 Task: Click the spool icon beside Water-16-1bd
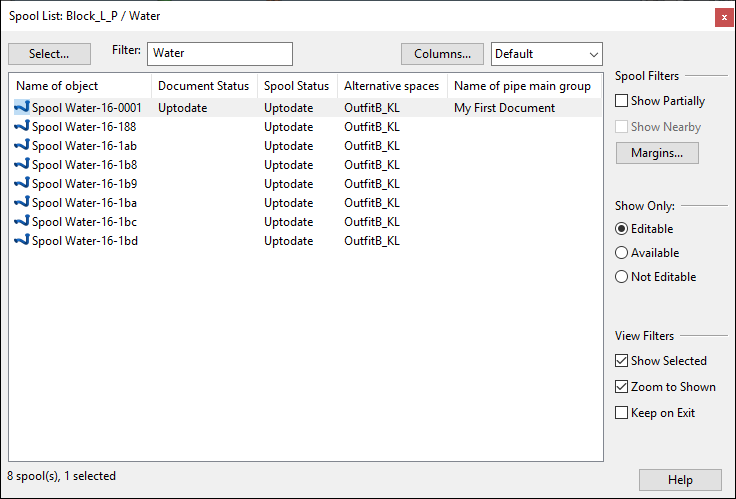pyautogui.click(x=22, y=241)
